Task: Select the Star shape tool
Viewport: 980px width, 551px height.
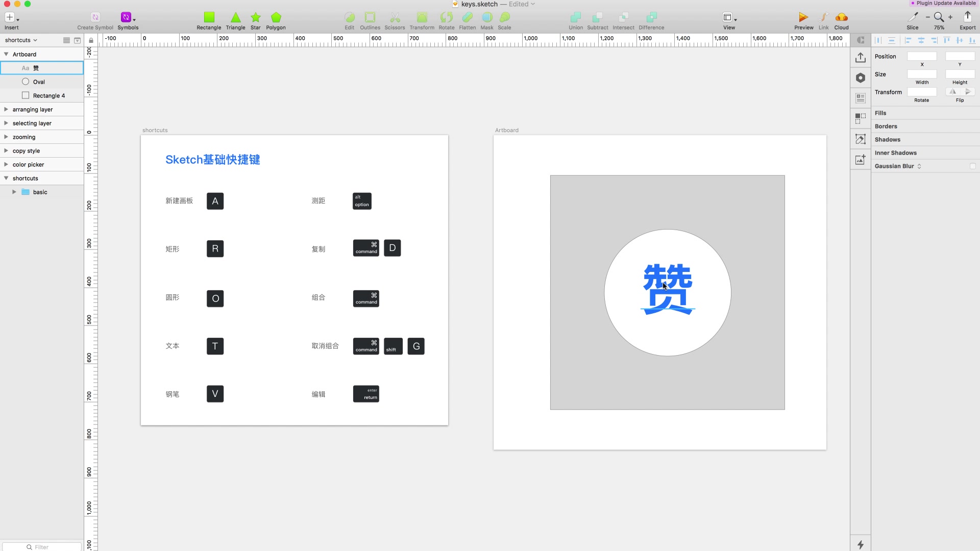Action: tap(255, 17)
